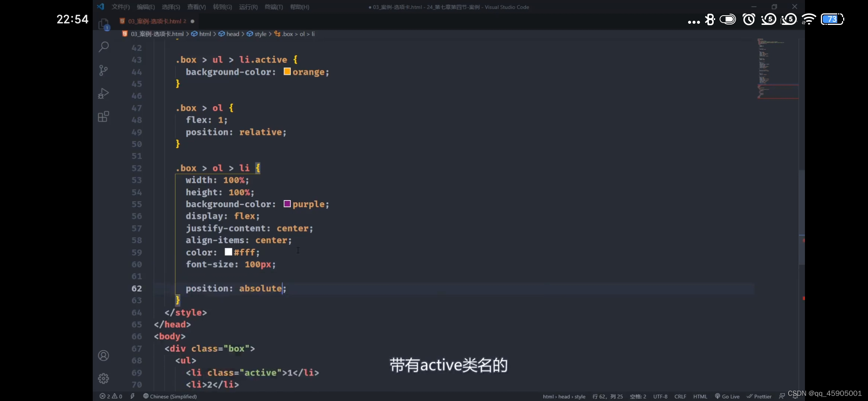This screenshot has height=401, width=868.
Task: Open the Run and Debug icon
Action: coord(103,94)
